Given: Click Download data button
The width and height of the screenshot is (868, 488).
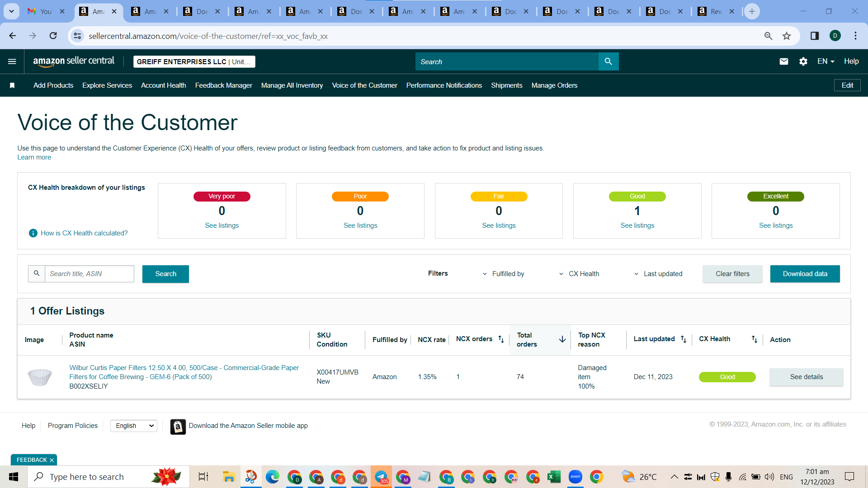Looking at the screenshot, I should (805, 274).
